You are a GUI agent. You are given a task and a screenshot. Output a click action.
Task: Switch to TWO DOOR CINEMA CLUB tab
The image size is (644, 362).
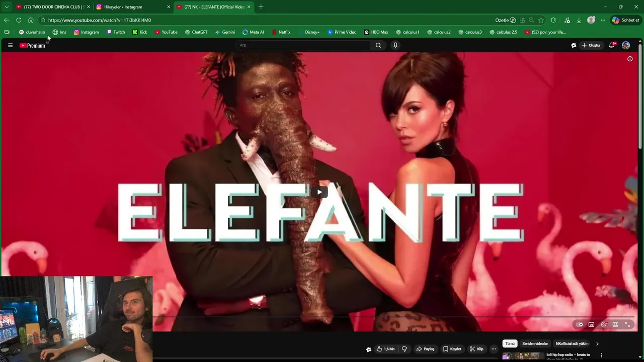point(53,7)
